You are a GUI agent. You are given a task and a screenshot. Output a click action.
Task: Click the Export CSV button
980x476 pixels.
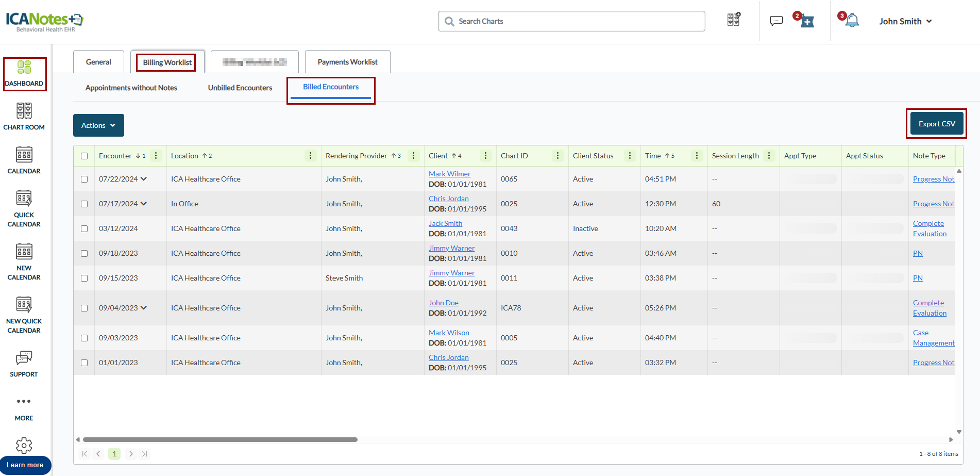[x=936, y=124]
